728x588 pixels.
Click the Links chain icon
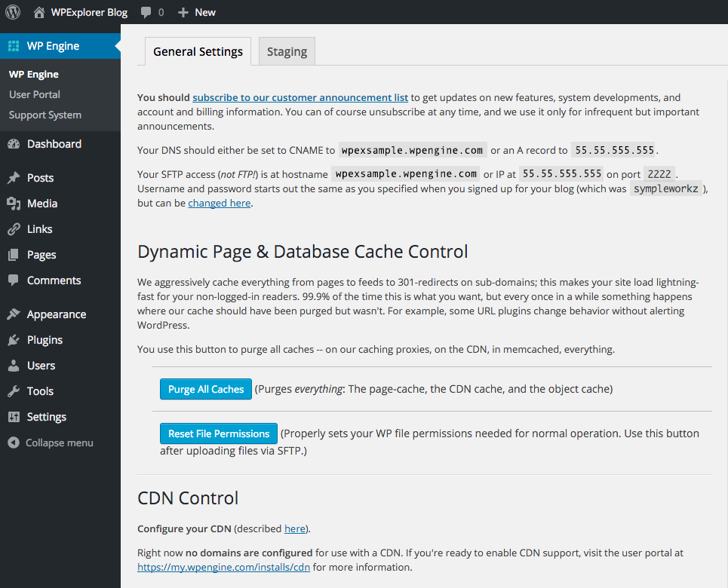[x=14, y=229]
